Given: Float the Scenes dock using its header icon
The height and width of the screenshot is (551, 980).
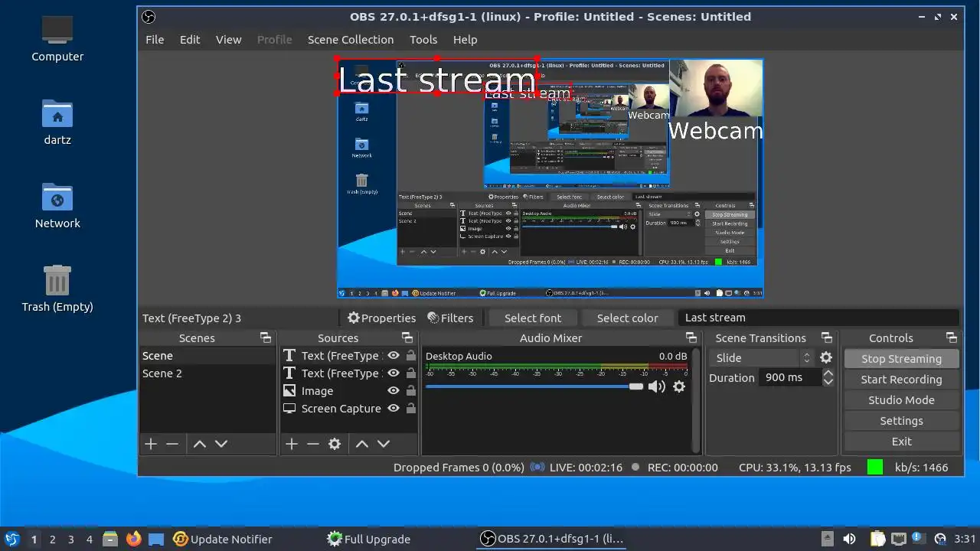Looking at the screenshot, I should (x=266, y=337).
